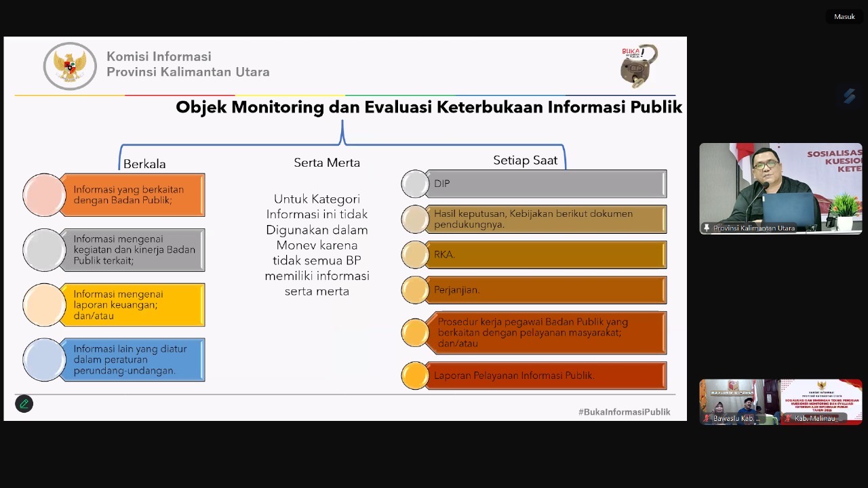Select the Setiap Saat column heading

pos(525,161)
